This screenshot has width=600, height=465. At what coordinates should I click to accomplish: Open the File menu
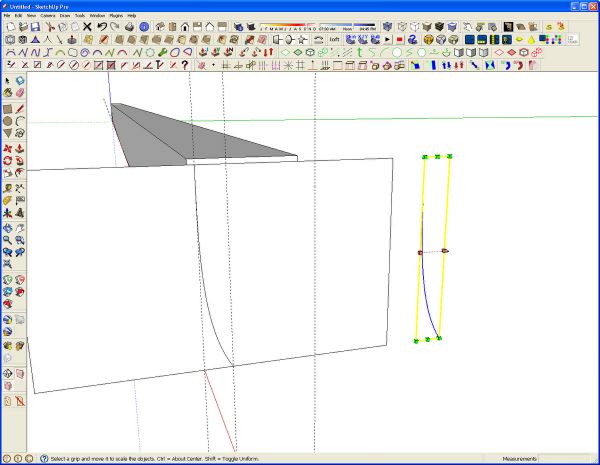(x=7, y=16)
